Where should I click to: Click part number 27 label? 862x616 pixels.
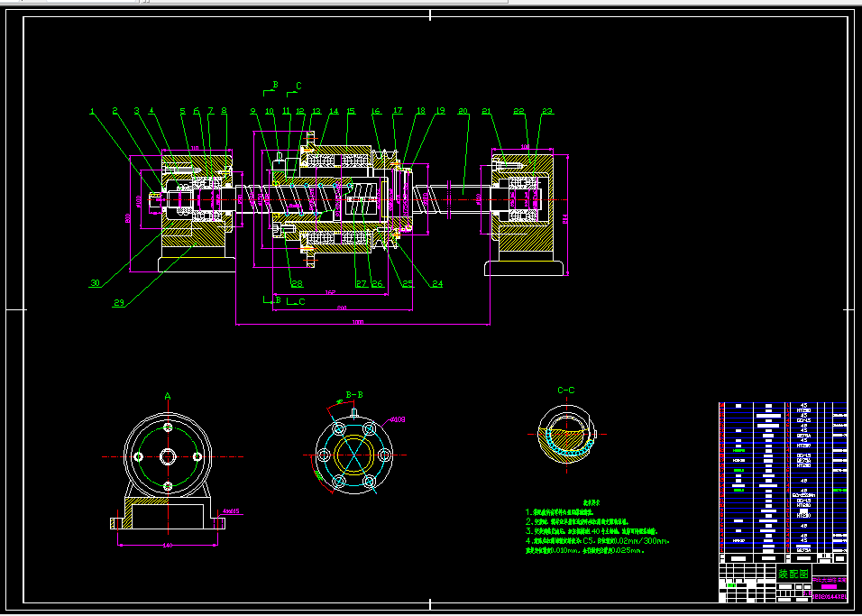tap(362, 284)
